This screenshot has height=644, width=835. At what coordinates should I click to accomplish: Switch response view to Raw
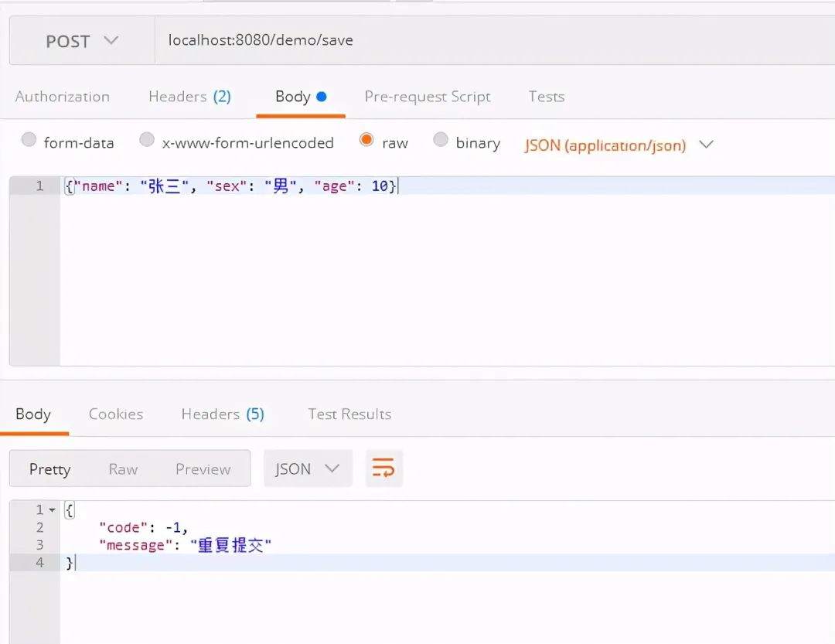[x=123, y=469]
